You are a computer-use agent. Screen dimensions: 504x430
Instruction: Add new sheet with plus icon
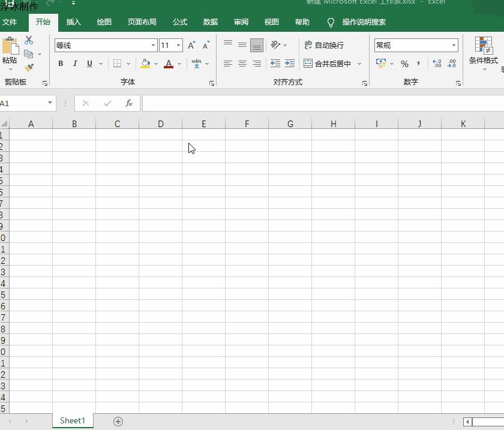pos(118,422)
